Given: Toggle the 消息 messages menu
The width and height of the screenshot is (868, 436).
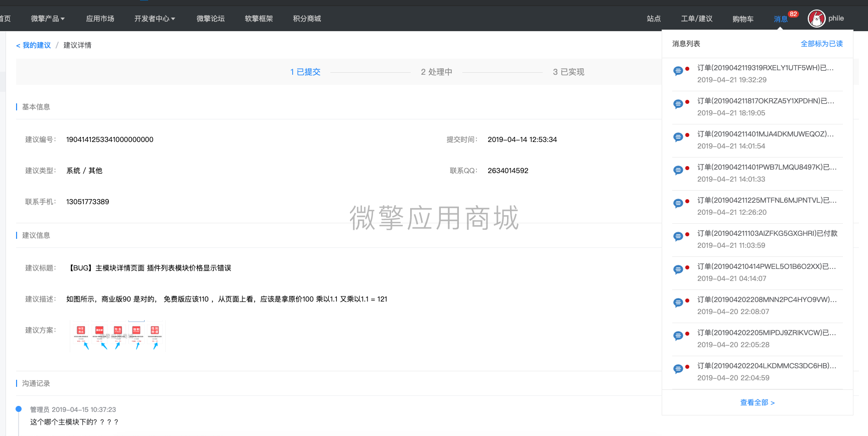Looking at the screenshot, I should point(781,19).
